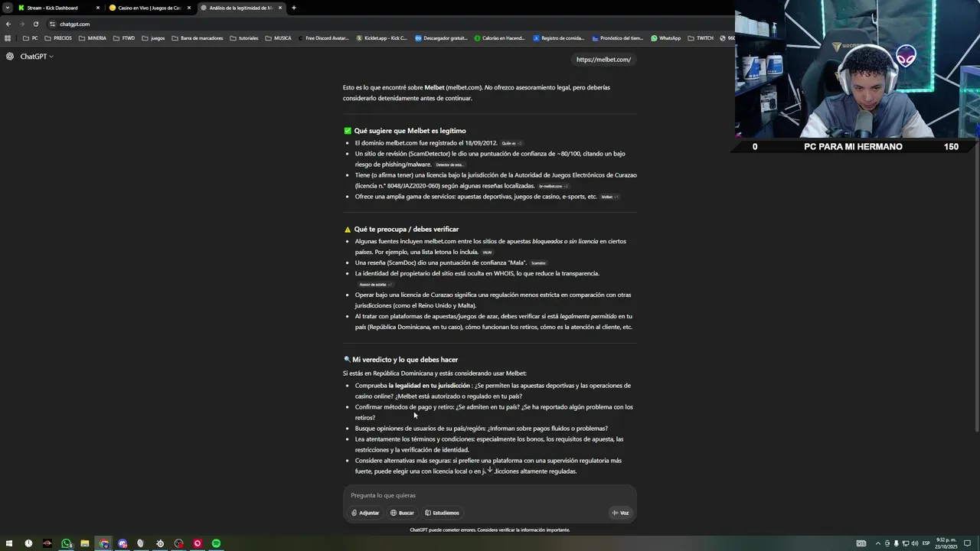Click the 'Qué te preocupa / debes verificar' heading
The height and width of the screenshot is (551, 980).
click(406, 229)
